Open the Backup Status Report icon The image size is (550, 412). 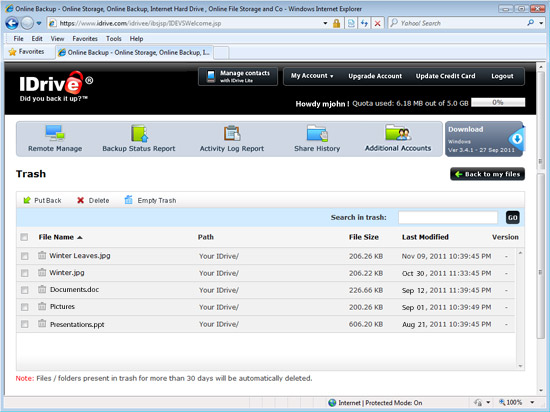tap(139, 133)
